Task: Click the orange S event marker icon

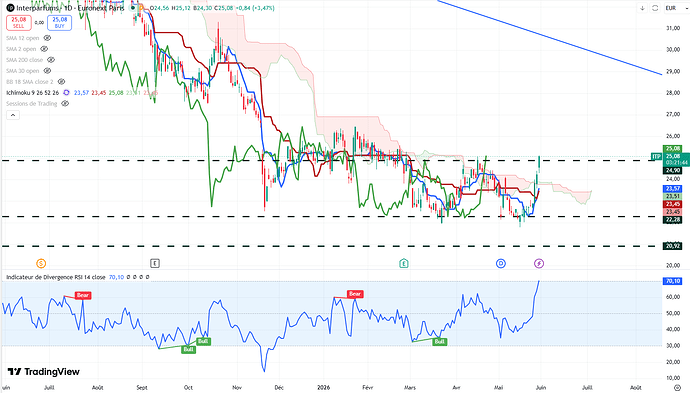Action: pos(41,263)
